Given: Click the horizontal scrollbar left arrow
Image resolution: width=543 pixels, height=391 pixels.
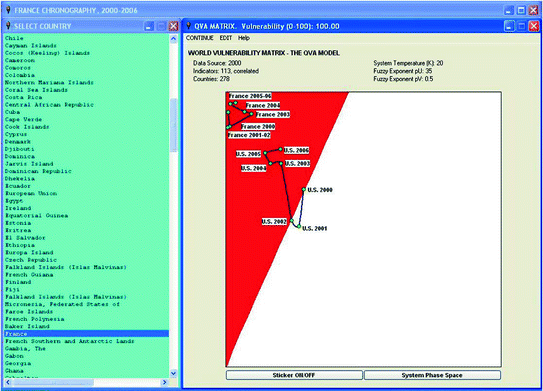Looking at the screenshot, I should (x=8, y=382).
